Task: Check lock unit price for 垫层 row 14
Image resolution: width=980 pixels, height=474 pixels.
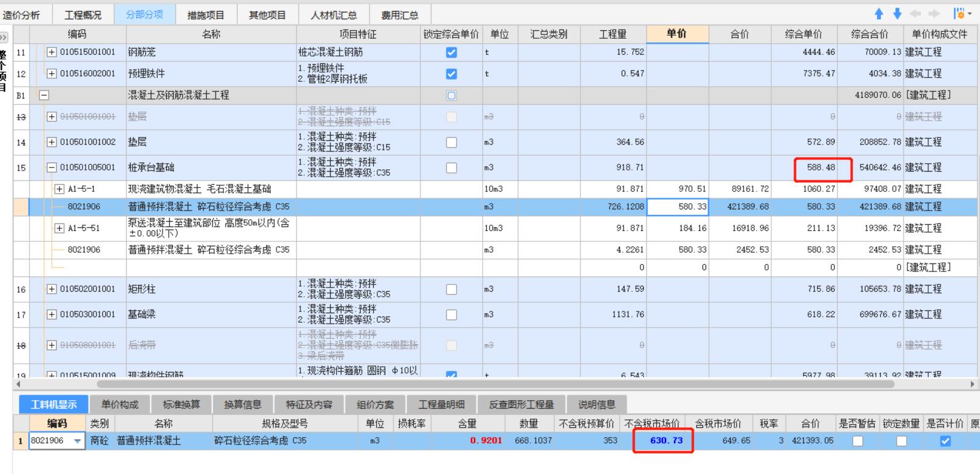Action: coord(451,142)
